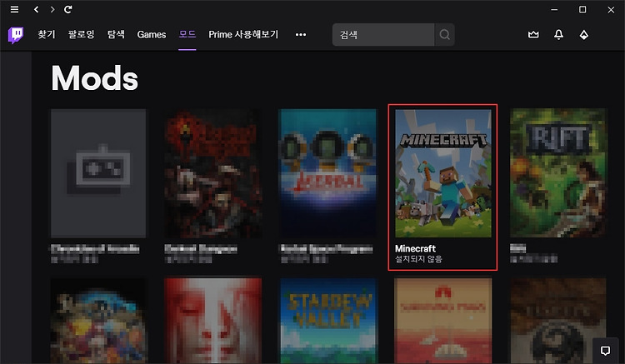Open the Minecraft game cover
Image resolution: width=625 pixels, height=364 pixels.
click(x=443, y=173)
